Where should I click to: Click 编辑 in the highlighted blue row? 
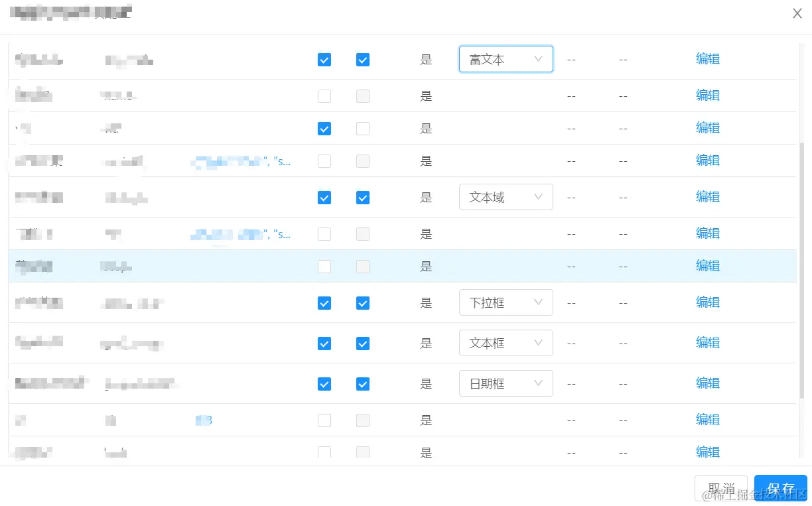click(x=708, y=265)
